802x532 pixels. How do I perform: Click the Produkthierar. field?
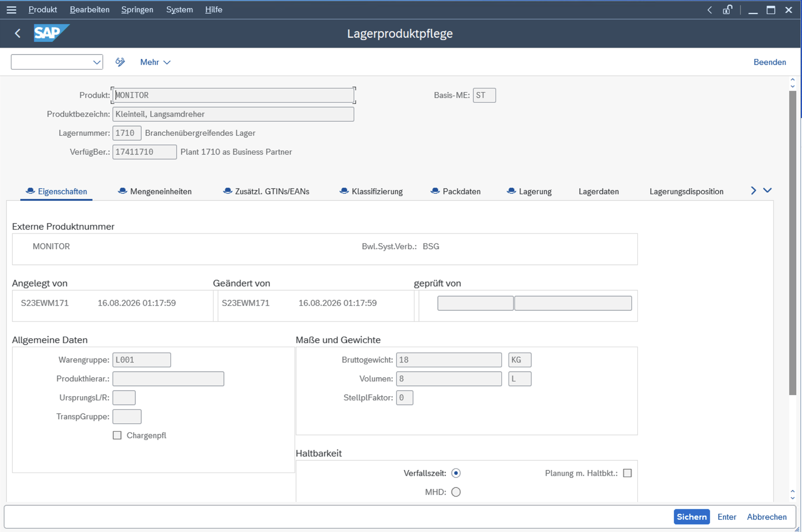pyautogui.click(x=168, y=379)
